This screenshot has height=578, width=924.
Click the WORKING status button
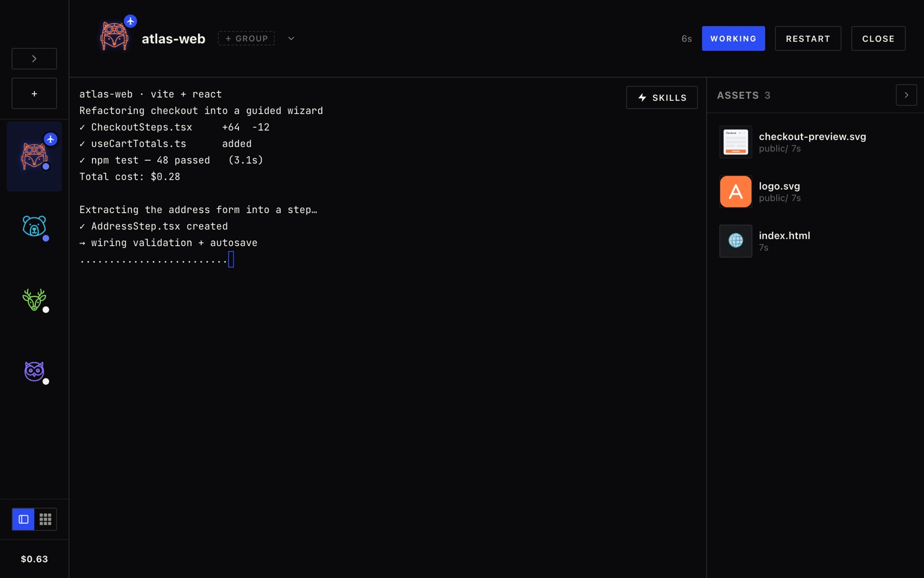click(x=733, y=38)
